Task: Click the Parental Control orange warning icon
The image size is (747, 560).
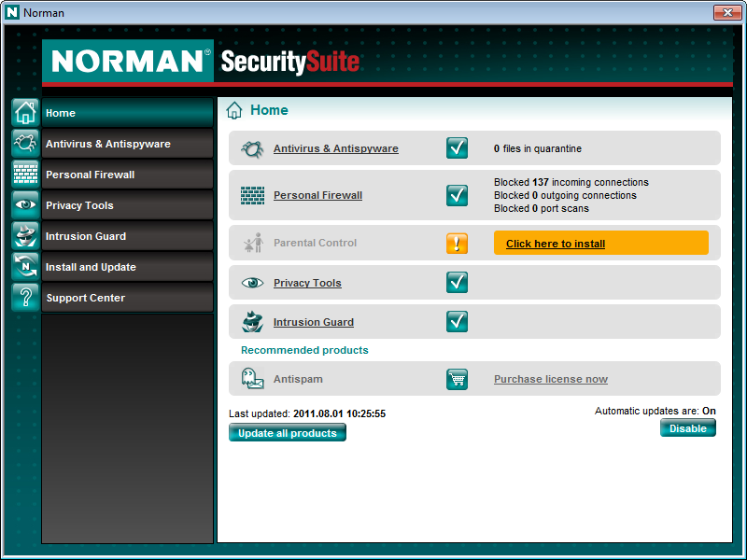Action: (x=457, y=243)
